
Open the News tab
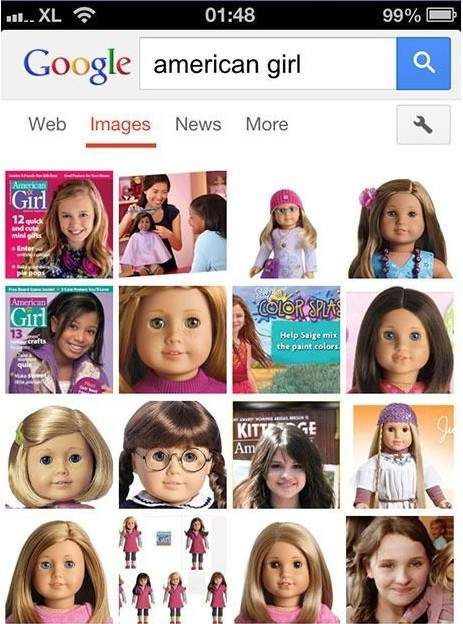coord(198,124)
